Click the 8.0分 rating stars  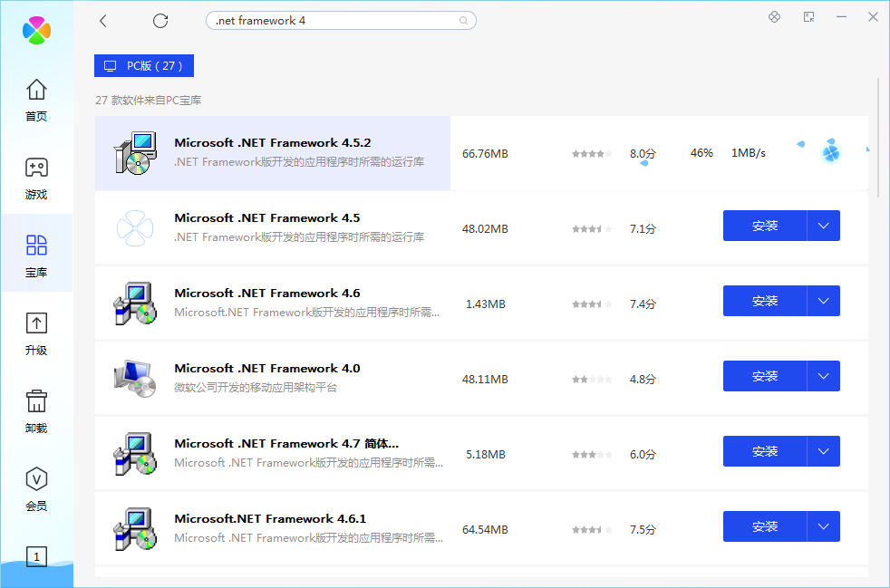(x=592, y=154)
